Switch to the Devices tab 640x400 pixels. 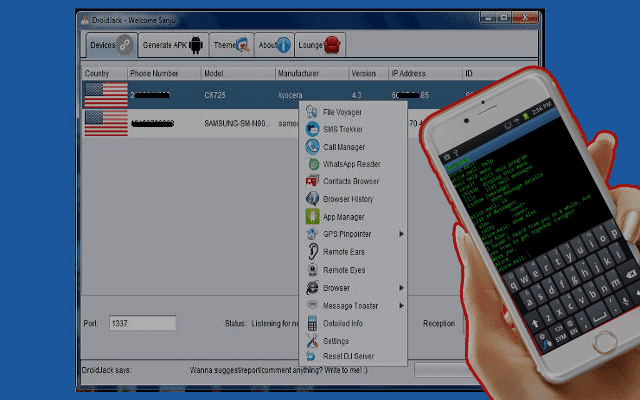[111, 45]
